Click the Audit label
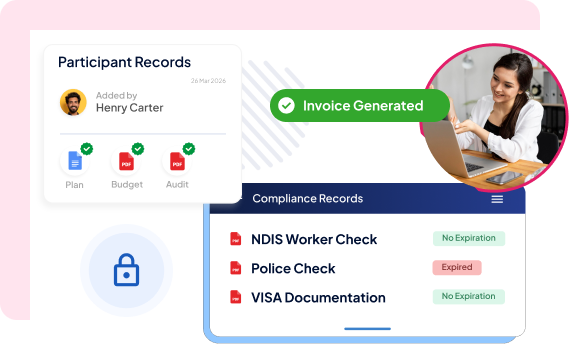The height and width of the screenshot is (360, 580). point(177,184)
